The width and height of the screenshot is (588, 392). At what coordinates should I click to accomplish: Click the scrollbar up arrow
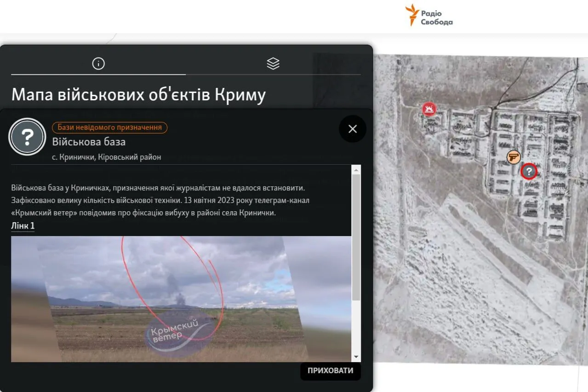tap(356, 170)
